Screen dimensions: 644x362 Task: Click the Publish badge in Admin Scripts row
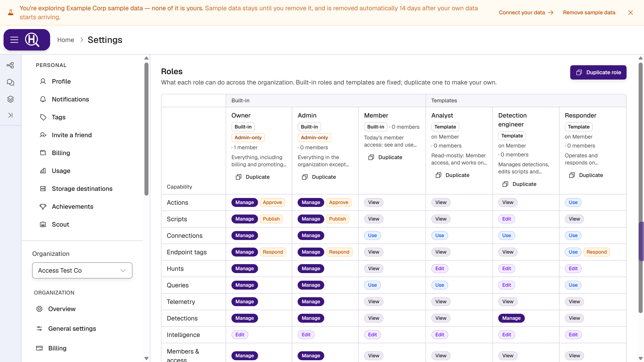pos(337,219)
